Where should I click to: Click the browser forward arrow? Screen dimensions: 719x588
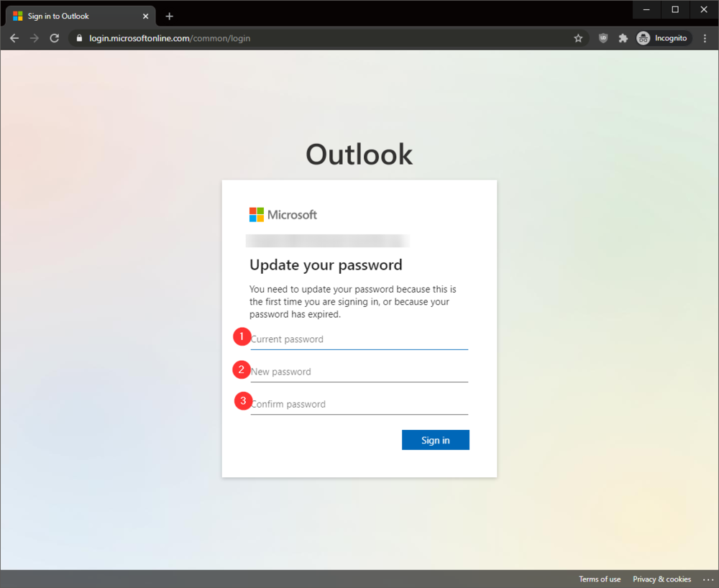point(35,38)
